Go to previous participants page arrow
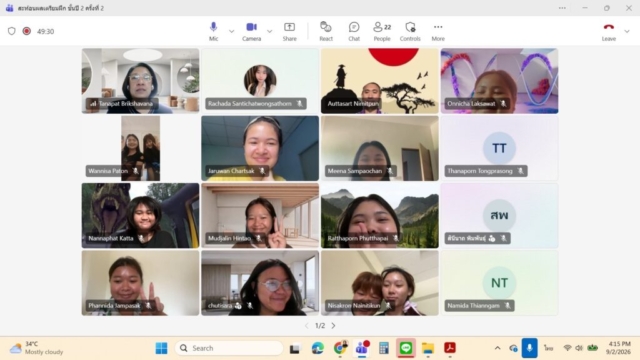Image resolution: width=640 pixels, height=360 pixels. [307, 326]
